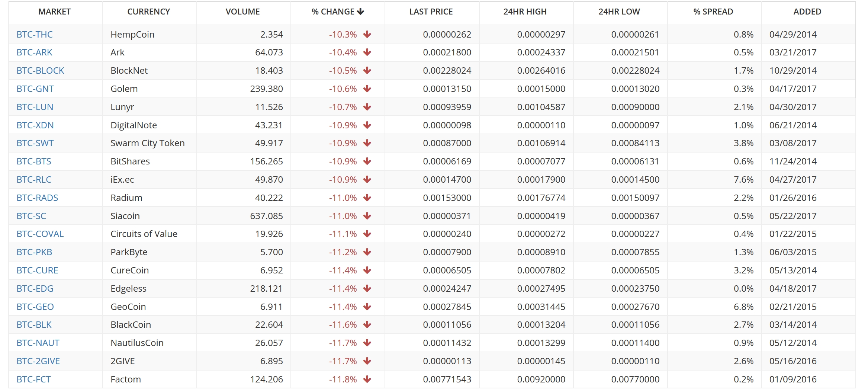The image size is (868, 391).
Task: Click the red down arrow in the Swarm City Token row
Action: pos(367,143)
